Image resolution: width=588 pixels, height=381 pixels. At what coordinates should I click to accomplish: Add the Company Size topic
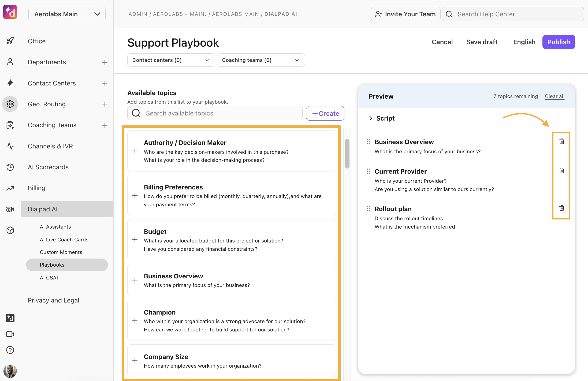tap(135, 361)
